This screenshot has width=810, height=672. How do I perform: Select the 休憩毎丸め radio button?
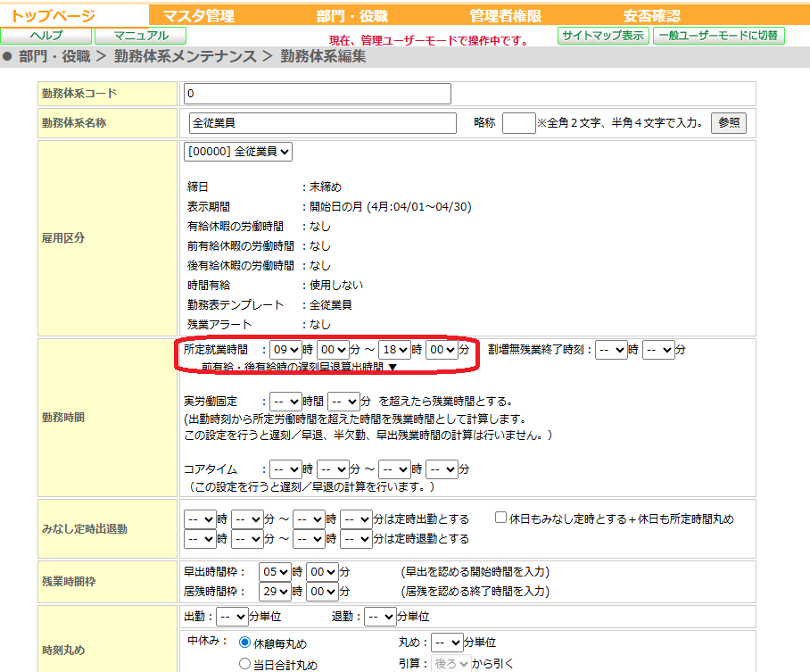[244, 643]
